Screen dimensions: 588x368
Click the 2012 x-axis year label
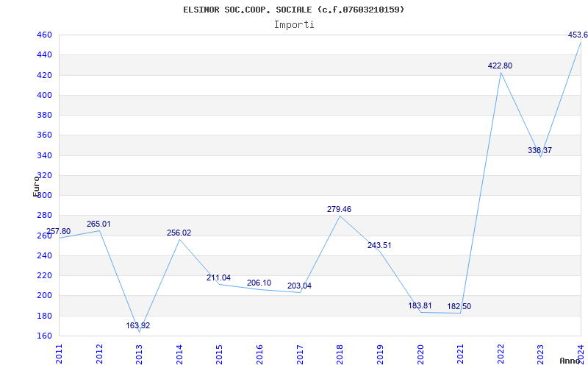click(x=99, y=354)
